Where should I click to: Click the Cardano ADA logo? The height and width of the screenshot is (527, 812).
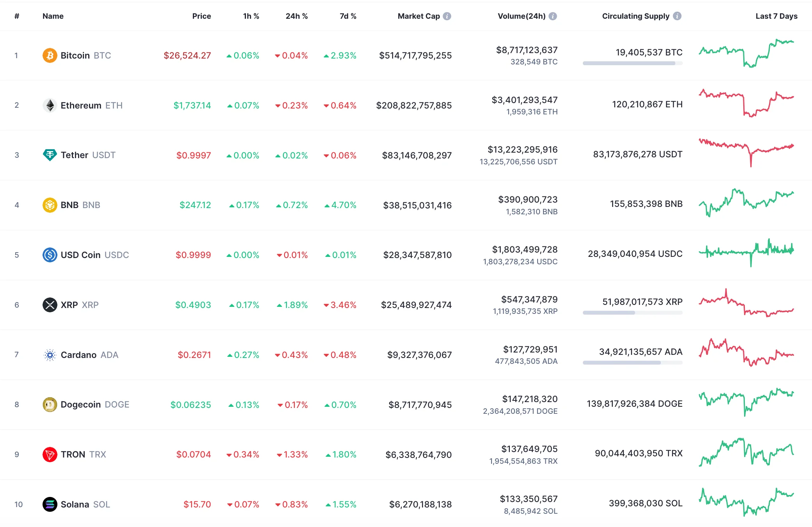point(49,354)
